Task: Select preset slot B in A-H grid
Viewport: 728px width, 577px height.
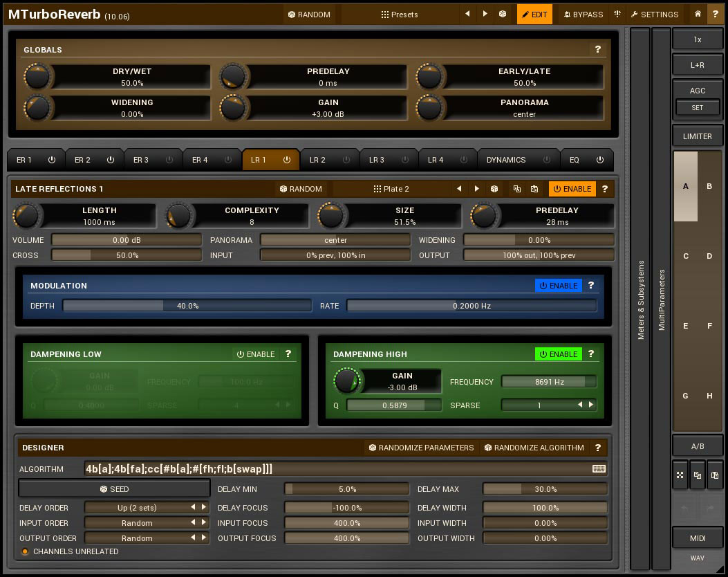Action: pos(709,186)
